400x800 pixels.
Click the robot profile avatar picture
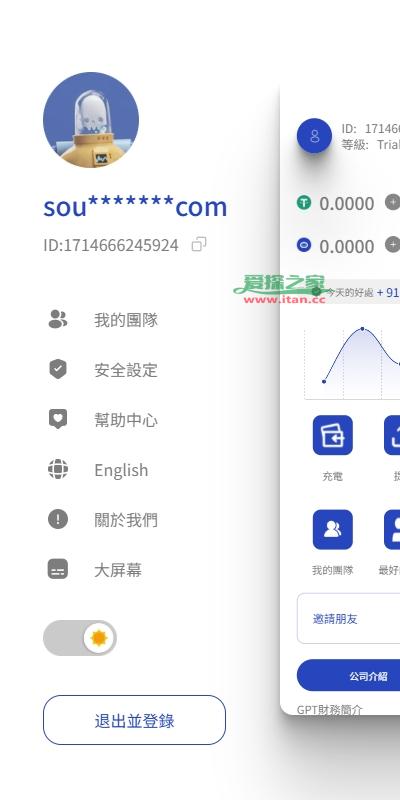[x=91, y=120]
